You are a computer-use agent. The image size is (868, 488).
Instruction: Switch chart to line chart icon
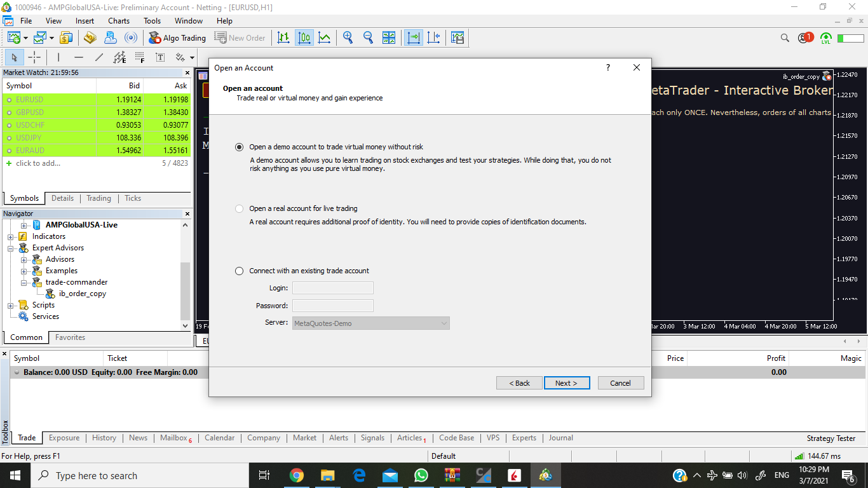[x=325, y=37]
